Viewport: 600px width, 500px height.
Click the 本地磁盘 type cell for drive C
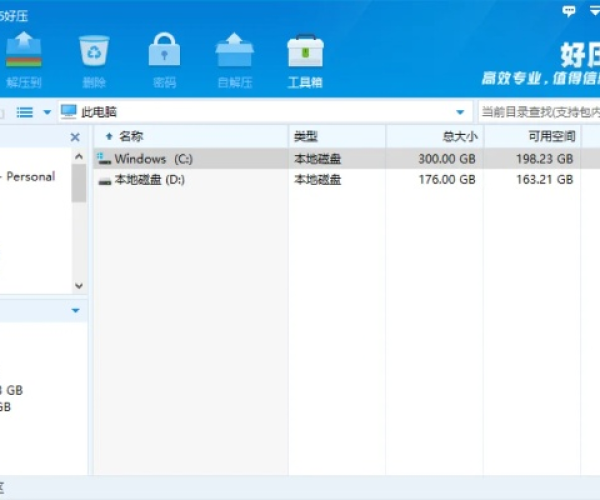pos(317,159)
